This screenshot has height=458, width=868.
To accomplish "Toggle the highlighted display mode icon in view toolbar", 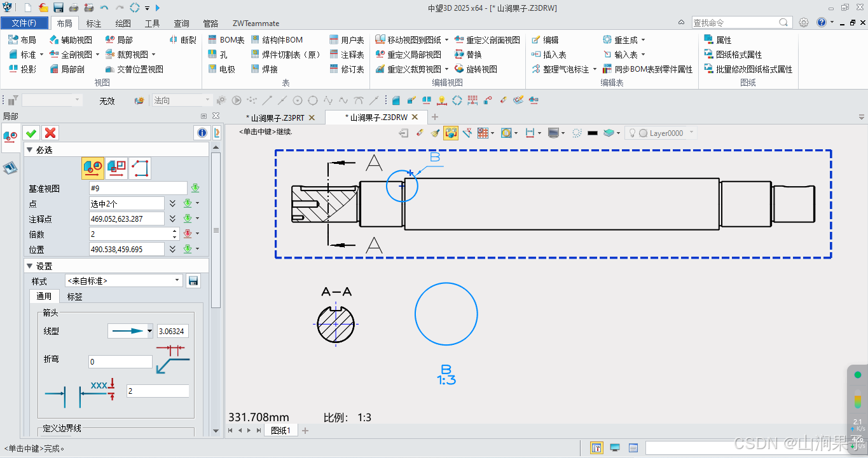I will (x=451, y=133).
